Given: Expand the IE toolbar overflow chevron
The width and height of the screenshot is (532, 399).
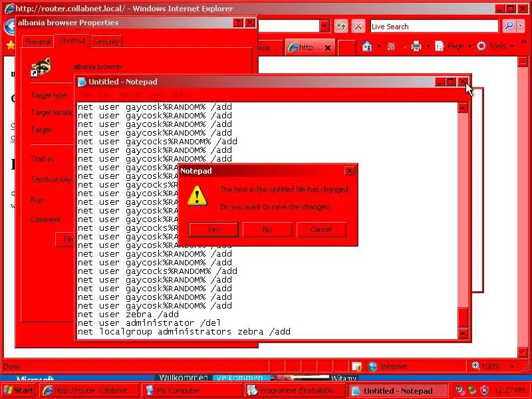Looking at the screenshot, I should tap(524, 42).
